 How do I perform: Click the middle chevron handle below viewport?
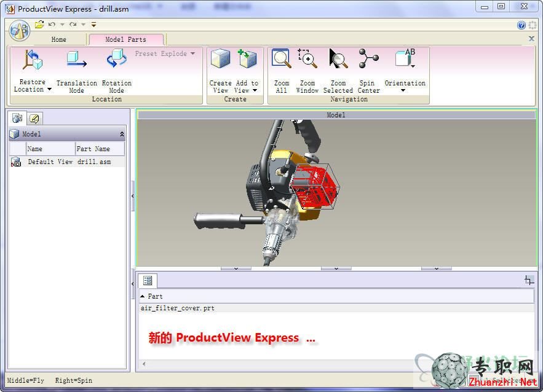click(336, 269)
